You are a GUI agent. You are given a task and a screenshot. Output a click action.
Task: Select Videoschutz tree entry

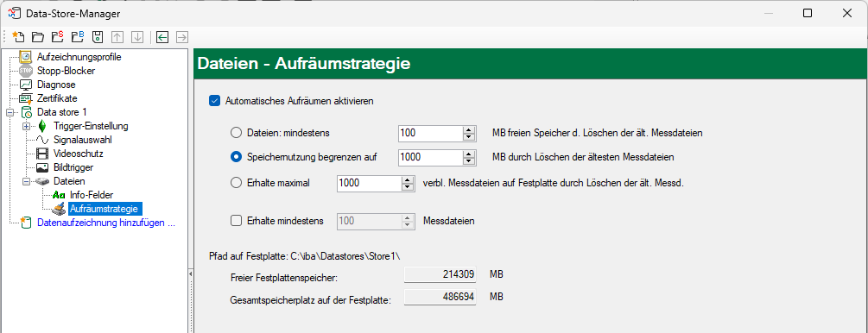[x=78, y=154]
